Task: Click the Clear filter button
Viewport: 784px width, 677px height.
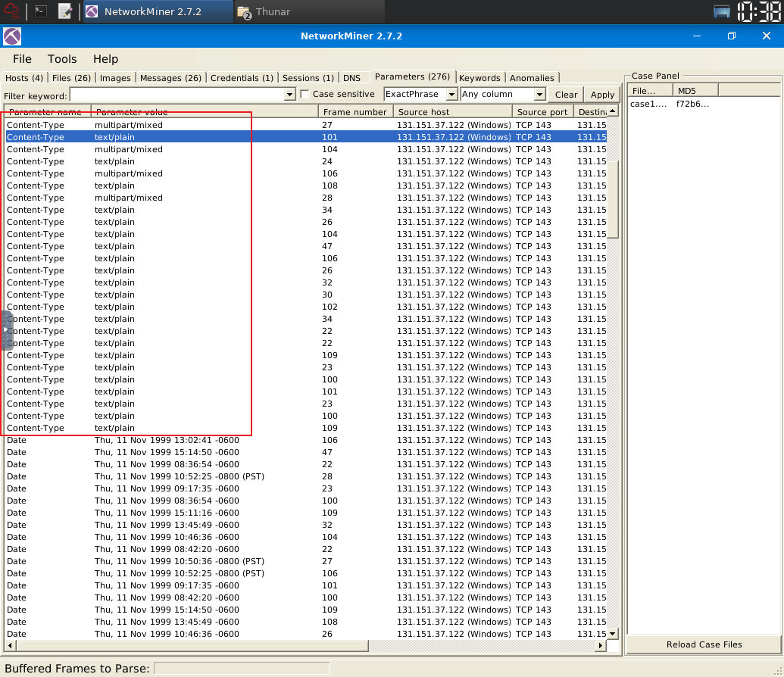Action: coord(566,95)
